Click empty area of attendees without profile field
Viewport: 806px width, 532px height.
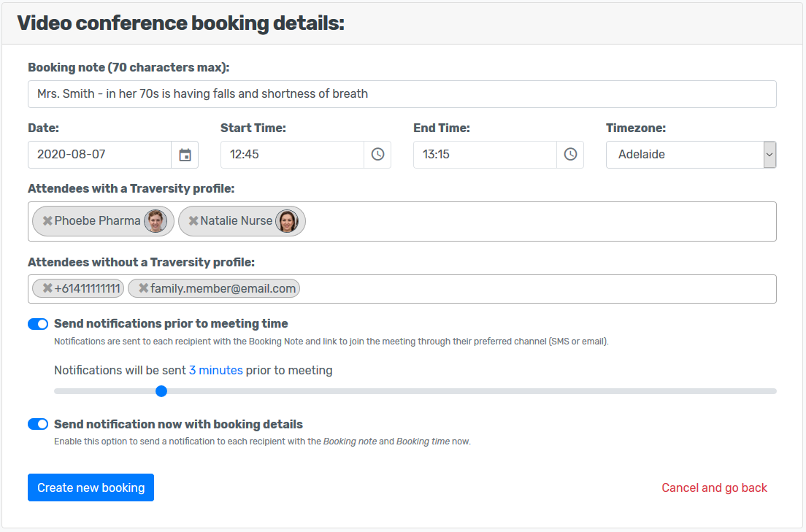(x=533, y=289)
